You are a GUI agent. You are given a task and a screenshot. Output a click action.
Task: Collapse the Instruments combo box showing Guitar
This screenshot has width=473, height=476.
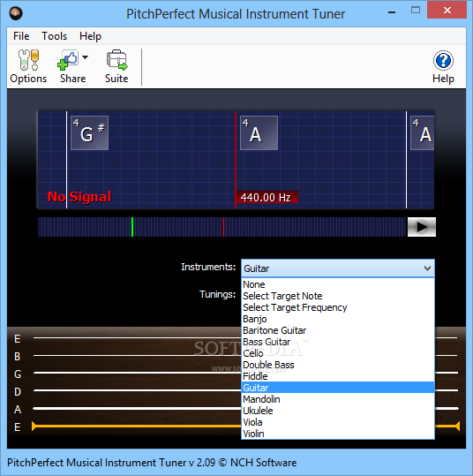[338, 268]
